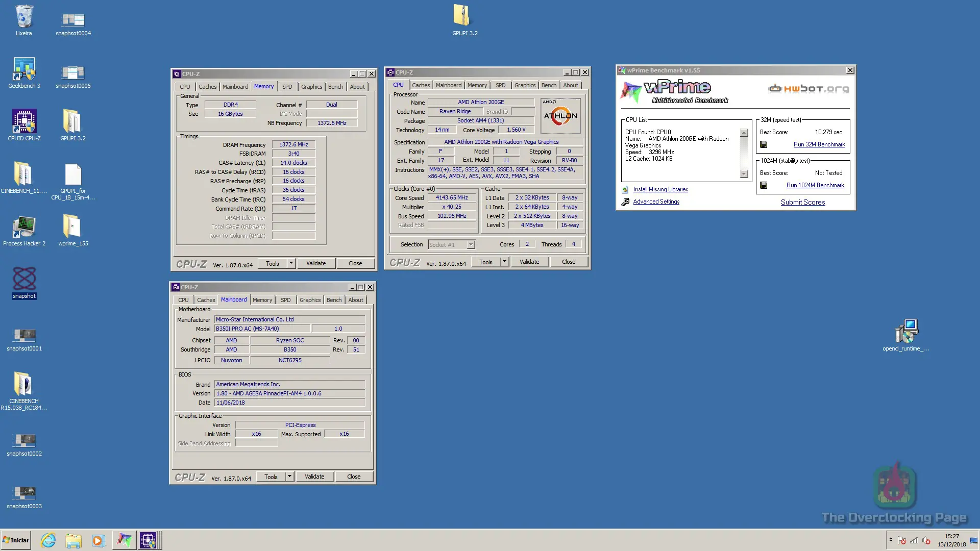The height and width of the screenshot is (551, 980).
Task: Click the Validate button in Mainboard CPU-Z window
Action: 314,477
